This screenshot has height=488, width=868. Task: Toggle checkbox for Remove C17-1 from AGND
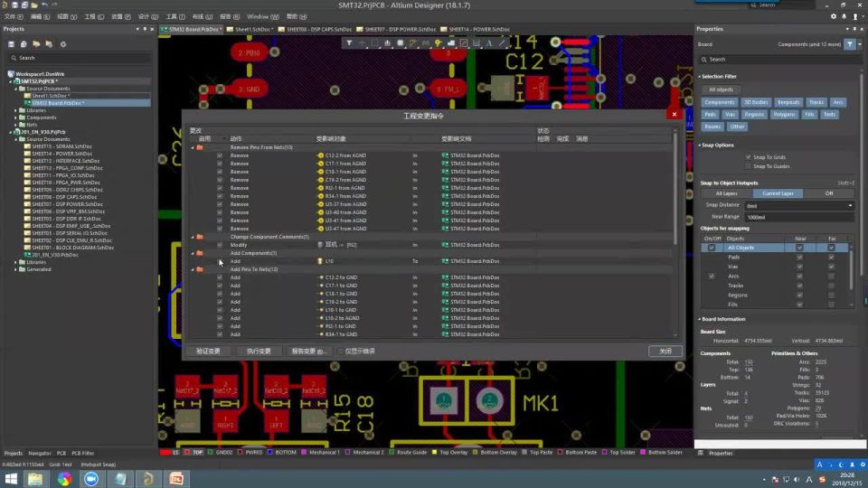[220, 164]
